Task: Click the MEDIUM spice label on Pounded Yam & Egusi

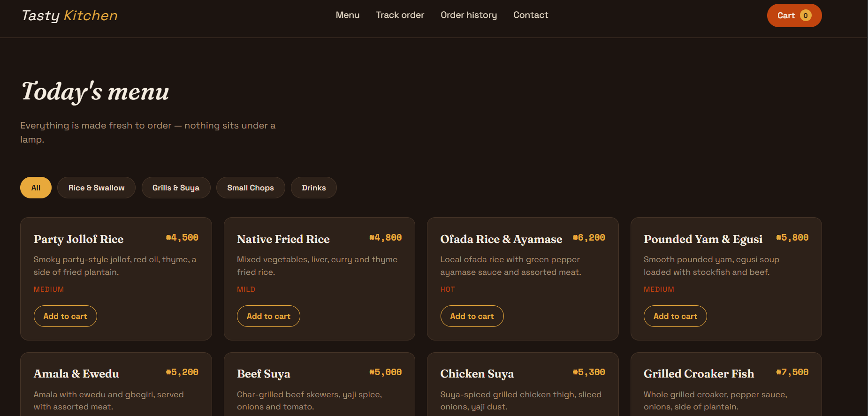Action: pos(659,289)
